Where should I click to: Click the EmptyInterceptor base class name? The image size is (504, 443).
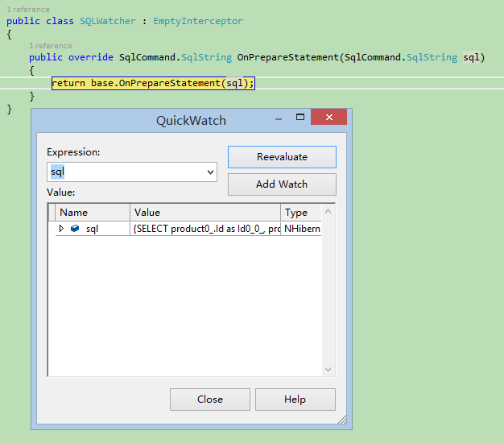click(198, 21)
